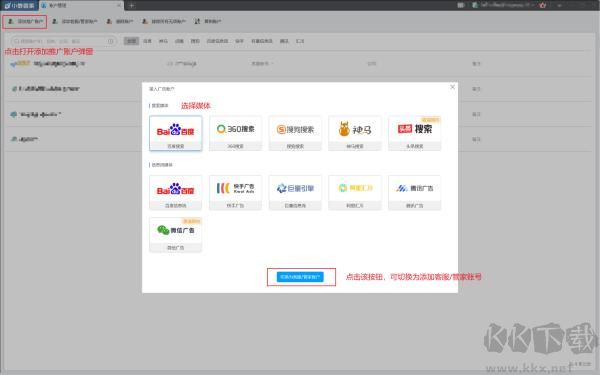This screenshot has height=375, width=600.
Task: Select the 神马 search media card
Action: [x=355, y=133]
